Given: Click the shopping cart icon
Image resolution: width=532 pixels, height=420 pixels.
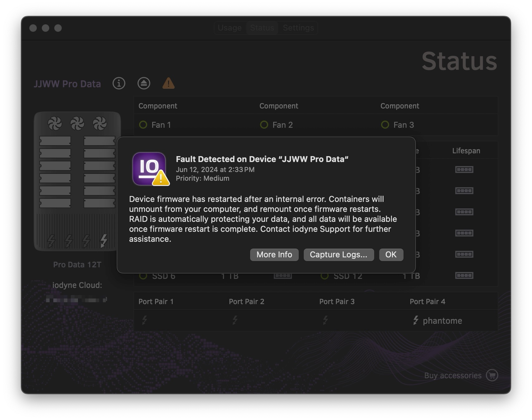Looking at the screenshot, I should pos(492,375).
